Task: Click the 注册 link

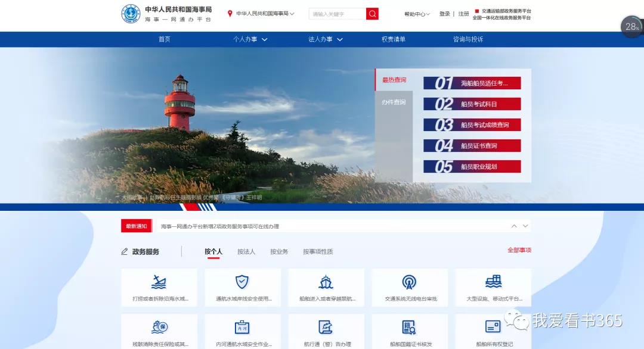Action: [x=464, y=14]
